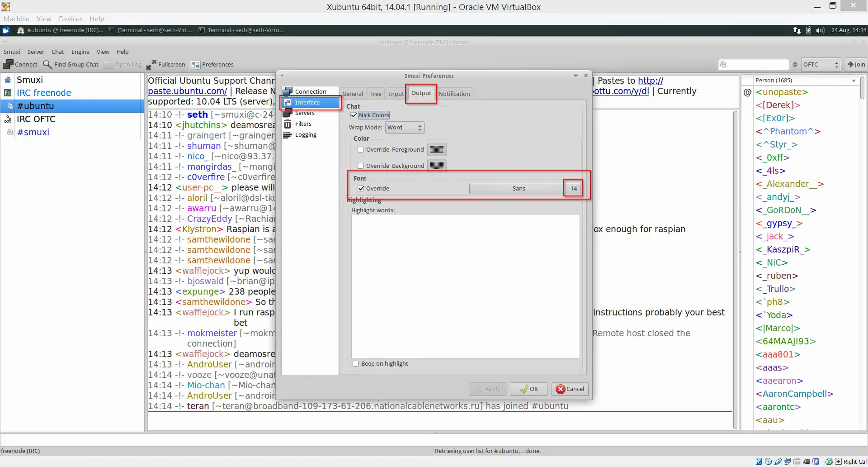Click the VirtualBox mouse integration status icon

[829, 462]
